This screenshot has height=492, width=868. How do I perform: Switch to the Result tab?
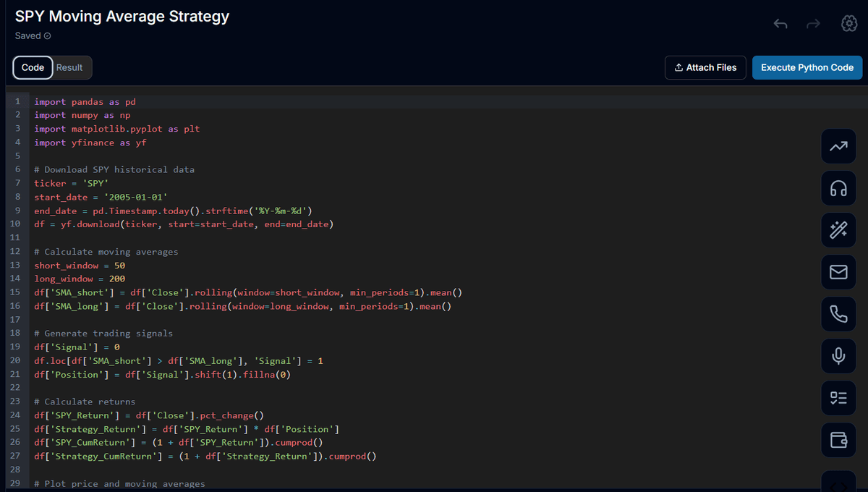pyautogui.click(x=69, y=67)
